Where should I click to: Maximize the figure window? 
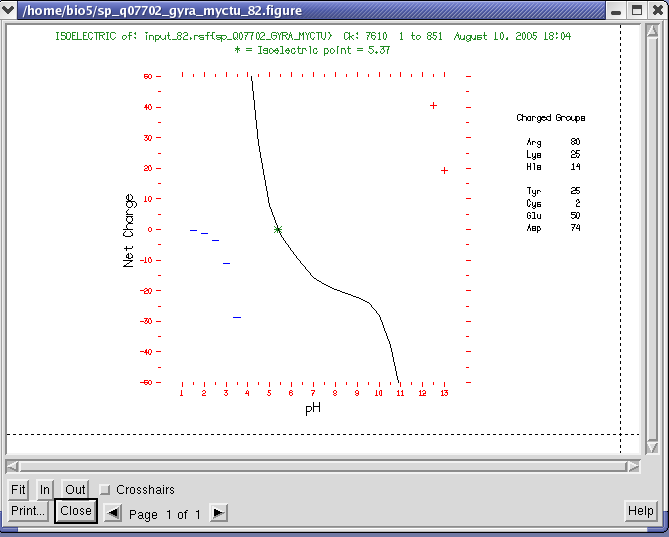636,10
